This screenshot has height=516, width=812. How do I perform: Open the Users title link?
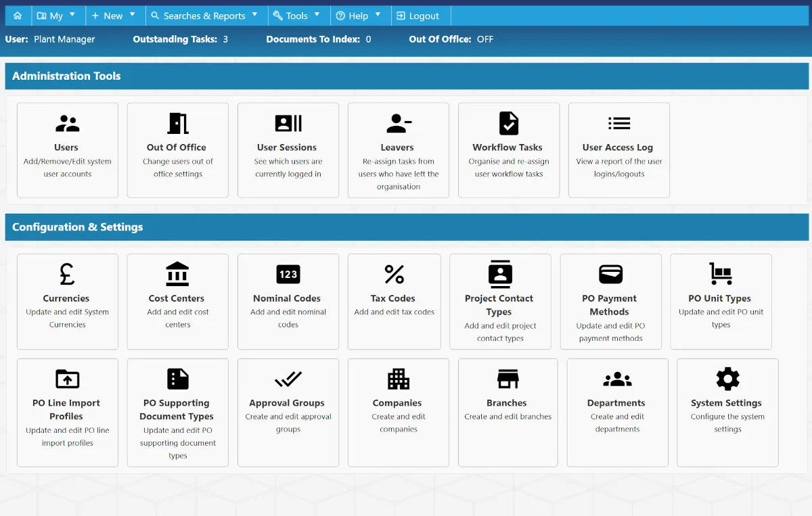tap(66, 147)
